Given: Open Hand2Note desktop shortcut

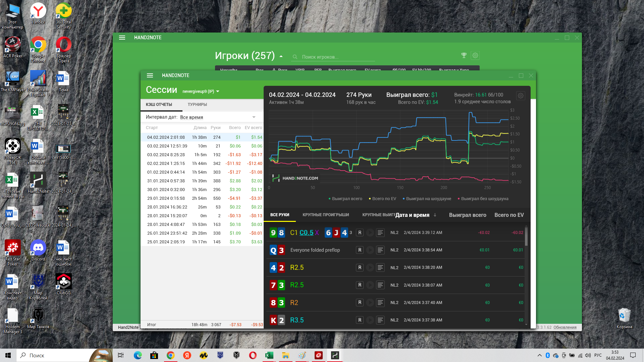Looking at the screenshot, I should (x=38, y=183).
